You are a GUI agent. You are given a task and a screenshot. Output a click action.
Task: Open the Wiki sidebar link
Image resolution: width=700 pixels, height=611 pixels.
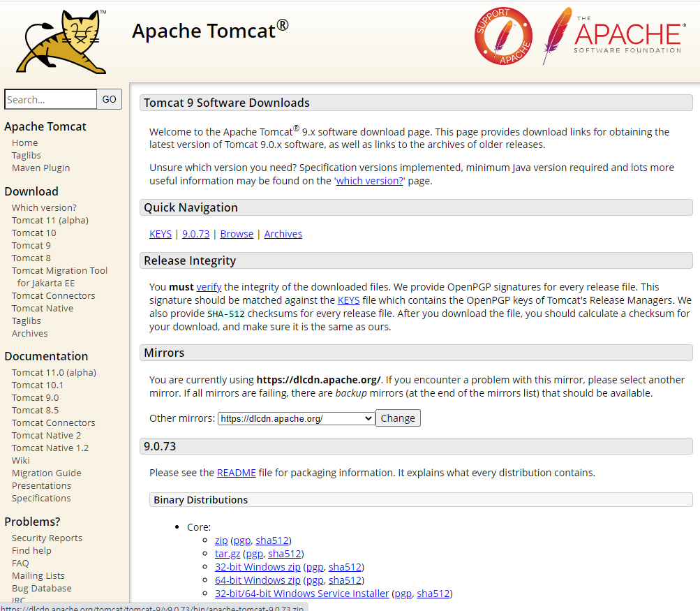20,460
